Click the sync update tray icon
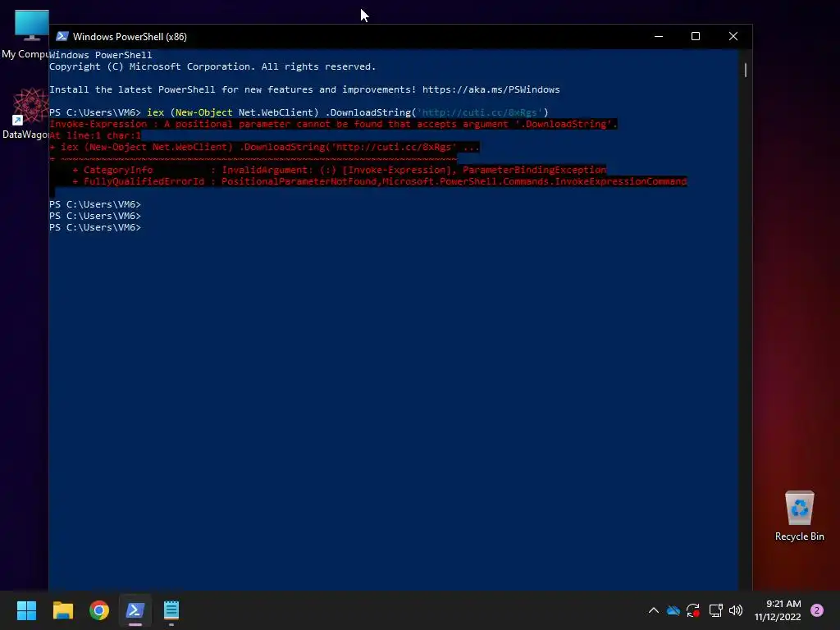840x630 pixels. tap(693, 610)
